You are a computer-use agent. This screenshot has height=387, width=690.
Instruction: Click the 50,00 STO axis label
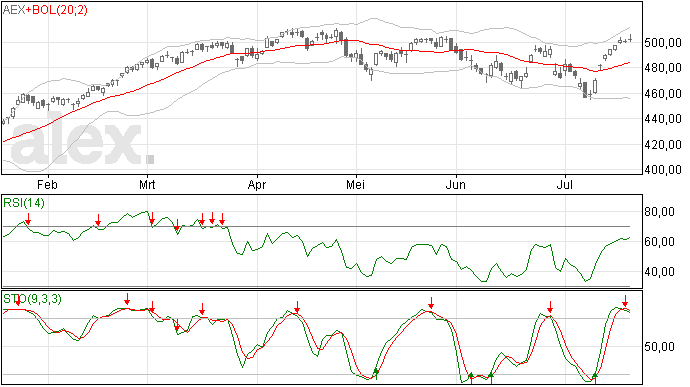pos(659,346)
